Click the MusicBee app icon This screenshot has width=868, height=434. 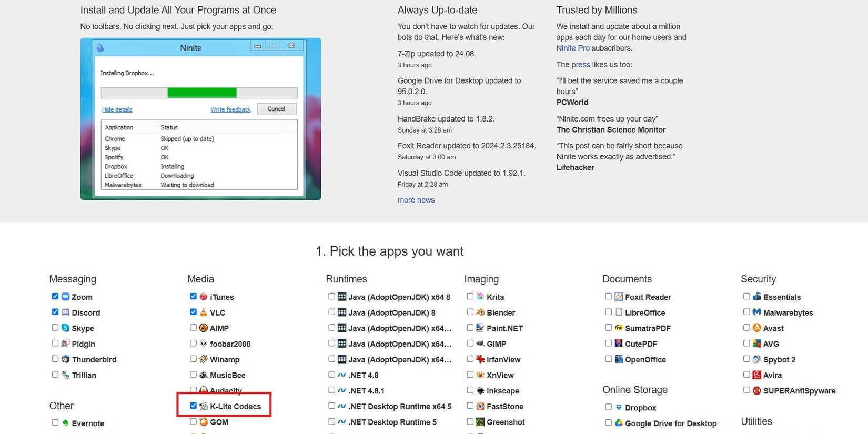(204, 375)
